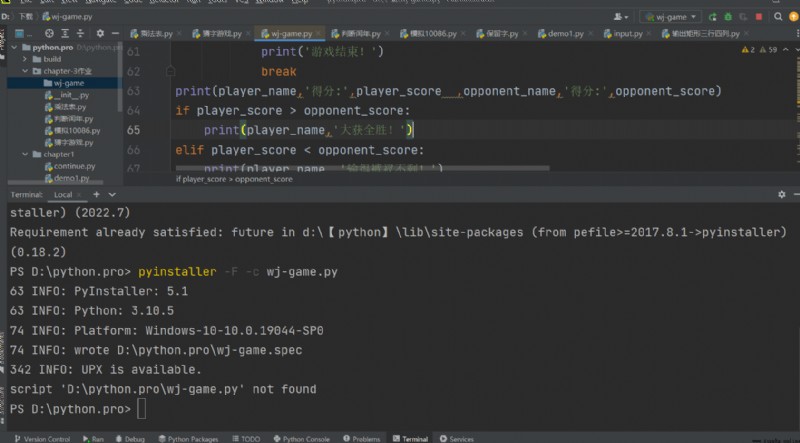Toggle the Terminal tool window button
The height and width of the screenshot is (443, 800).
click(x=410, y=439)
